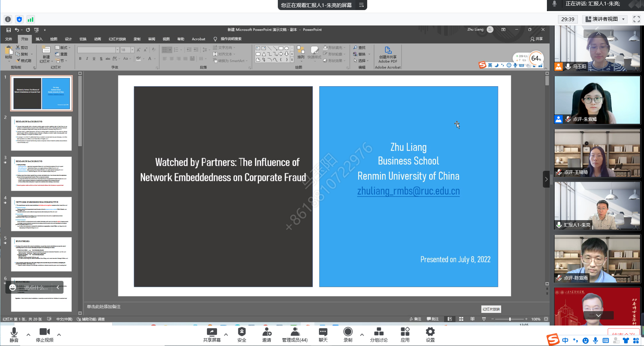Toggle full screen meeting view
The width and height of the screenshot is (644, 346).
(x=636, y=19)
